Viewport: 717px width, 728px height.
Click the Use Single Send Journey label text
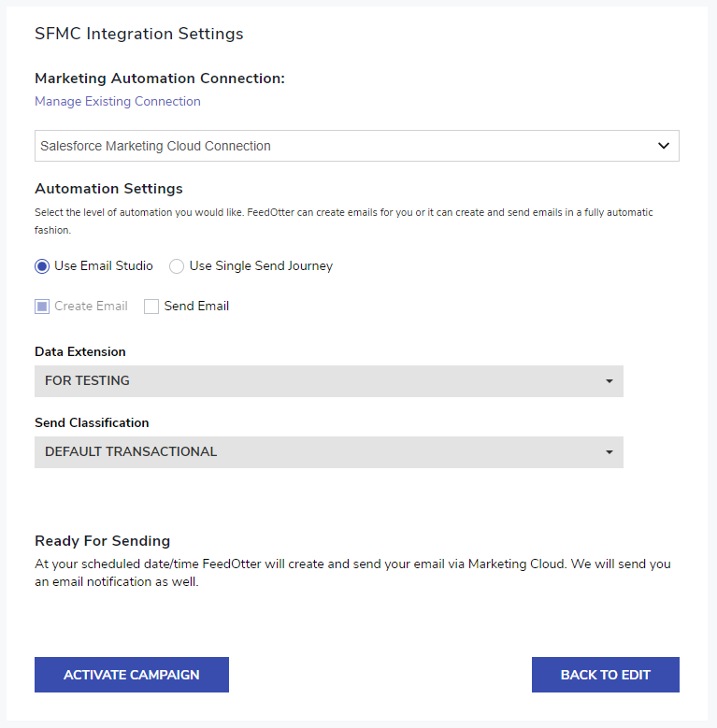coord(261,266)
